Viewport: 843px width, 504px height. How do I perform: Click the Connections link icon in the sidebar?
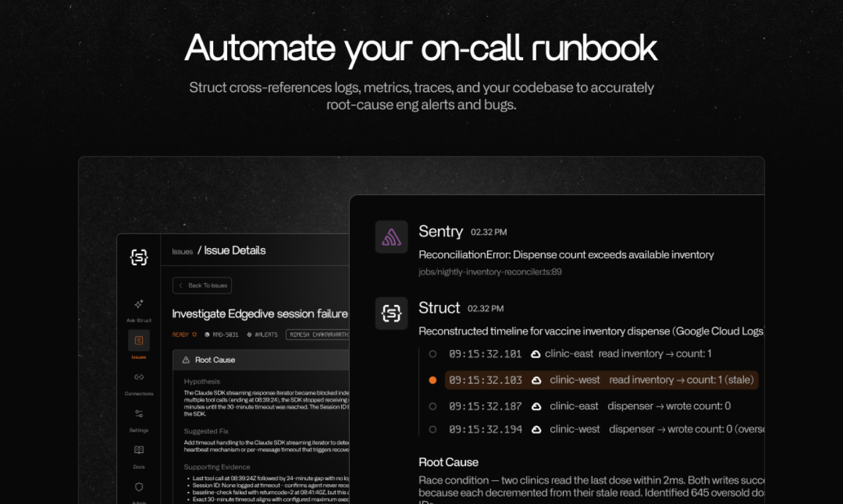pos(139,377)
